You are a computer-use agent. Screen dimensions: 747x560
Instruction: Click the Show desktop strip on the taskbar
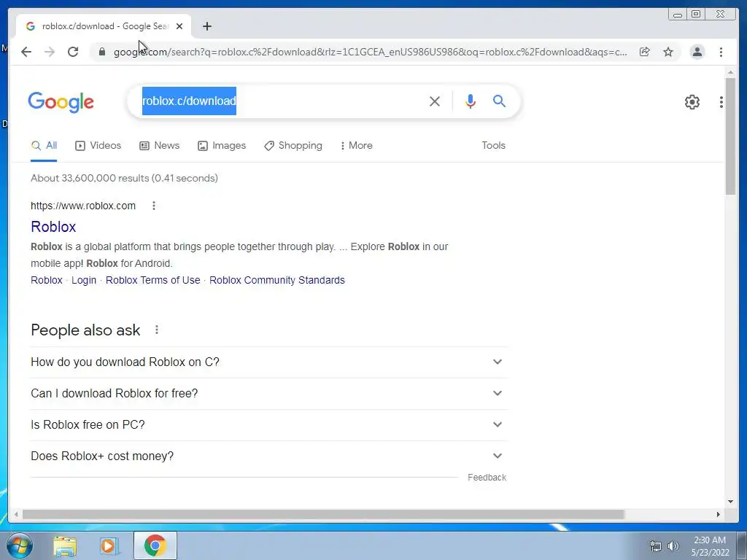742,545
